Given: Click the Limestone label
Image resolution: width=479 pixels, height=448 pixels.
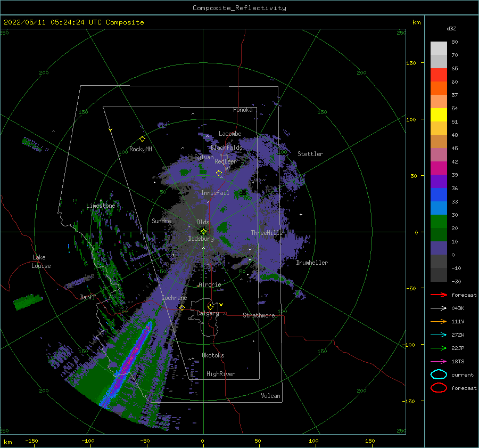Looking at the screenshot, I should pos(101,206).
